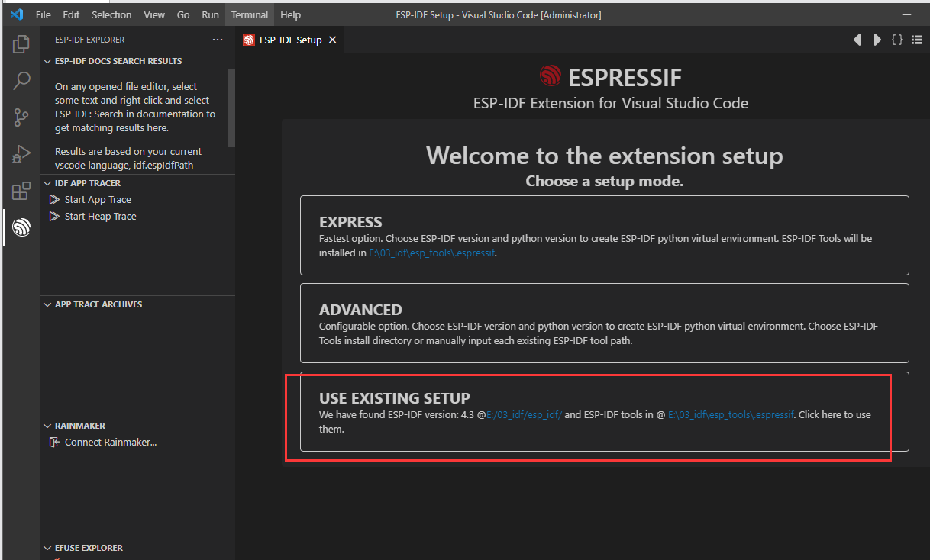930x560 pixels.
Task: Open the Search view icon
Action: [21, 81]
